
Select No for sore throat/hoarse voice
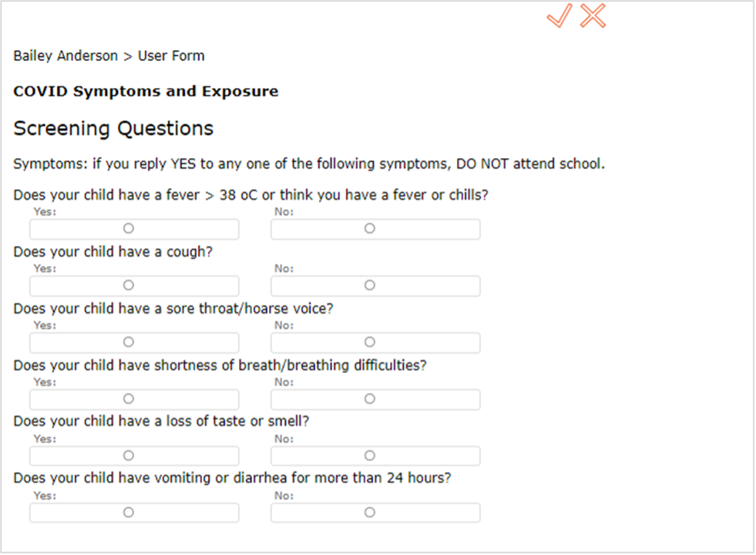(370, 341)
